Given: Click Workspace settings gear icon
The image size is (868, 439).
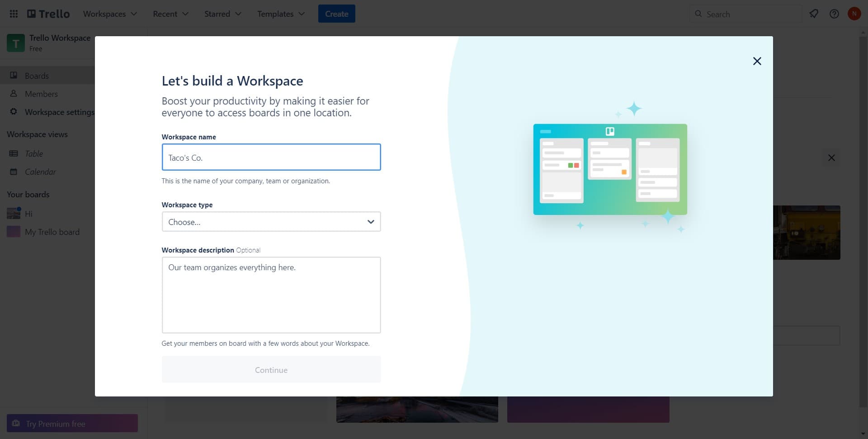Looking at the screenshot, I should coord(14,112).
